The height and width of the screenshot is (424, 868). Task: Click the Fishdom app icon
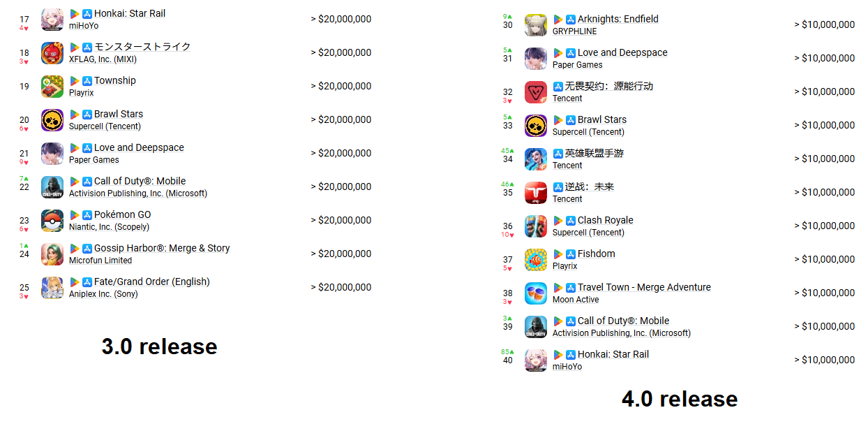[536, 260]
